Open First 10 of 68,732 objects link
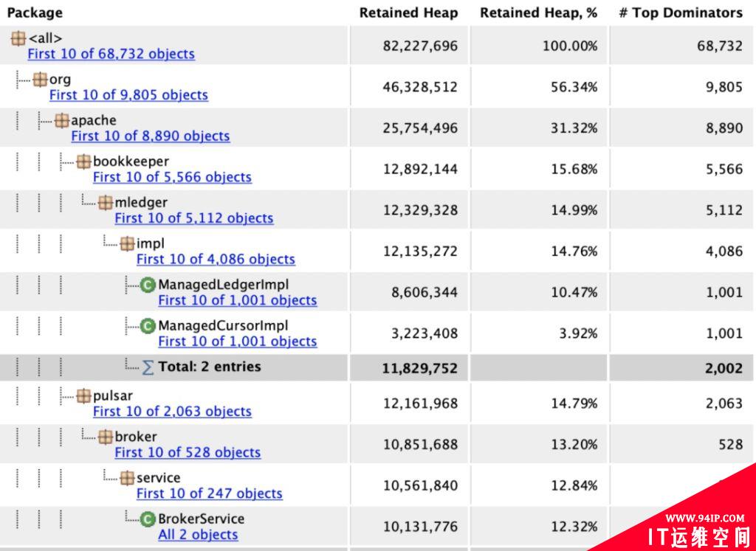This screenshot has height=551, width=756. point(111,53)
